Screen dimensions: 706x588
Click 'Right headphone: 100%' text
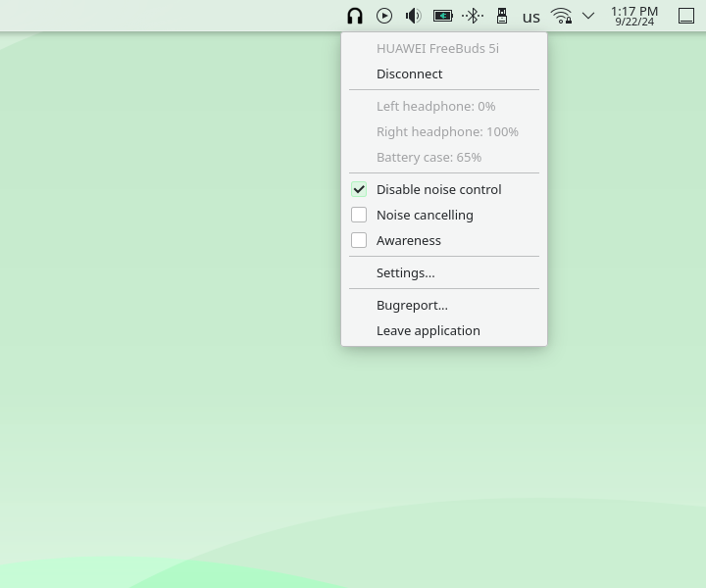click(x=447, y=132)
